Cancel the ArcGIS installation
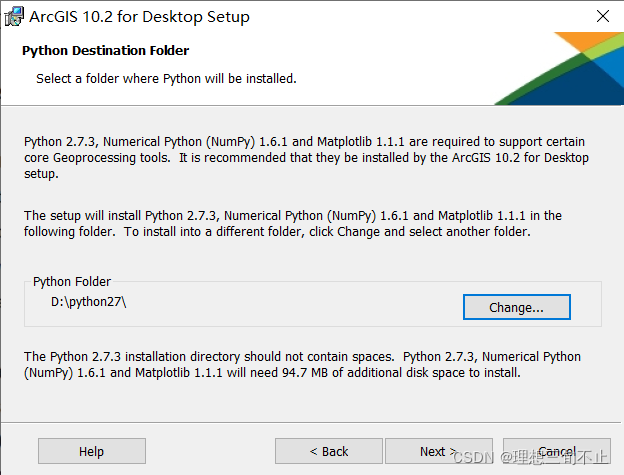 [557, 451]
